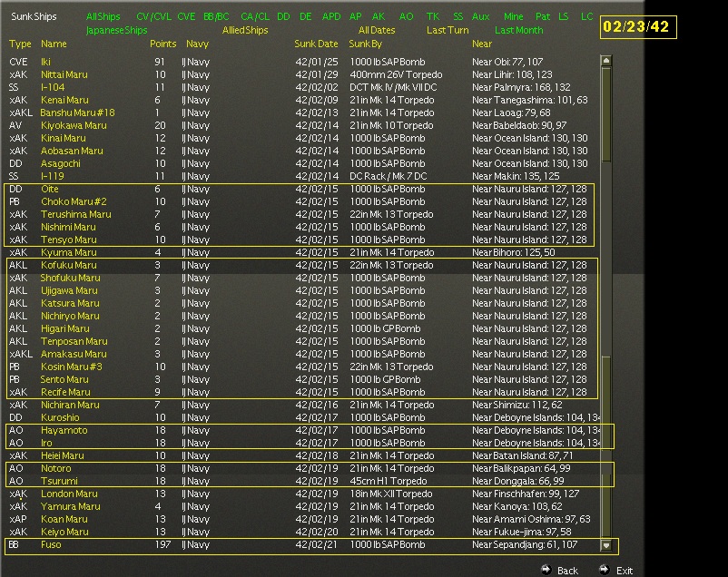Select the Last Month filter

[518, 31]
